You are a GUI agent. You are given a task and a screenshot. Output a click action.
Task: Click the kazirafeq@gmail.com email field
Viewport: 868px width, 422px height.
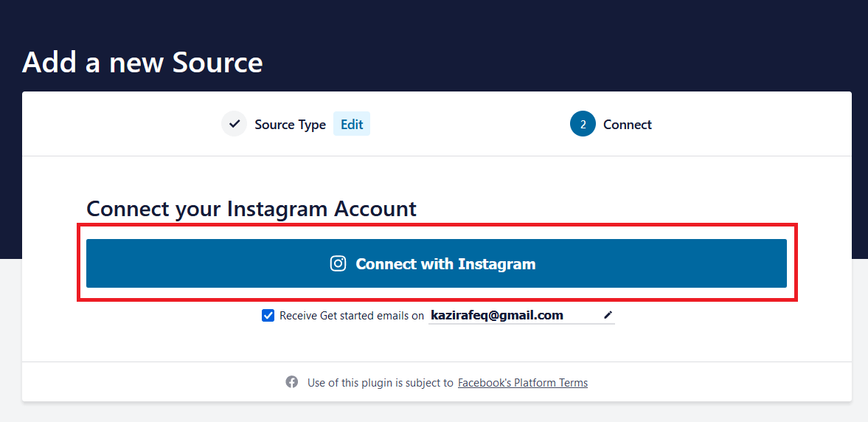[521, 316]
